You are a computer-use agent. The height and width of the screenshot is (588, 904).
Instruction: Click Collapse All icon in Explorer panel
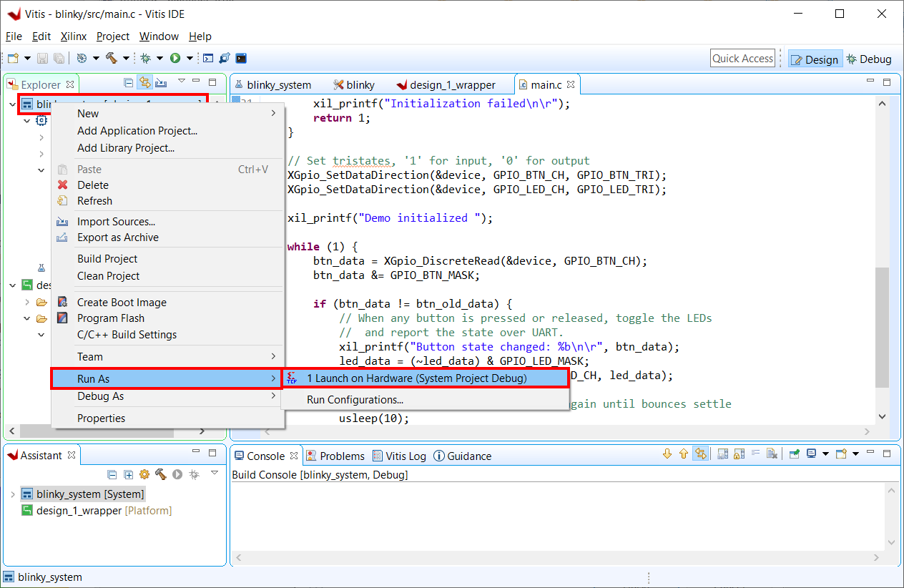coord(129,82)
